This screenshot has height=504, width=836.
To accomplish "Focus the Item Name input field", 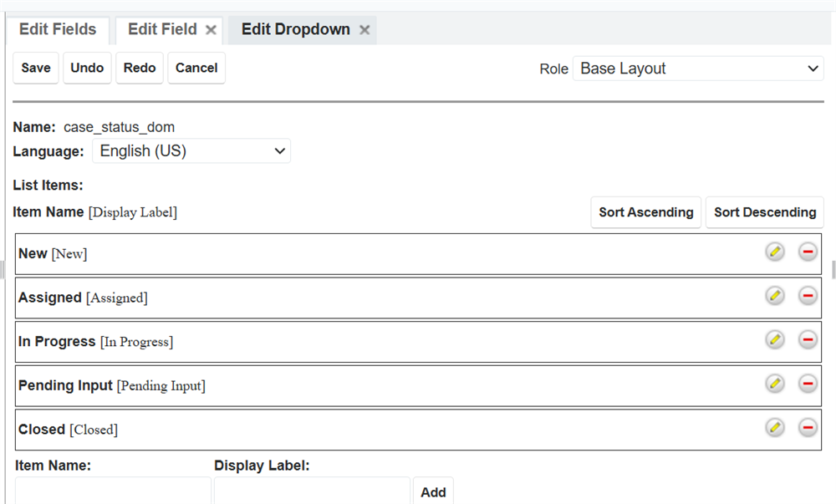I will [x=113, y=491].
